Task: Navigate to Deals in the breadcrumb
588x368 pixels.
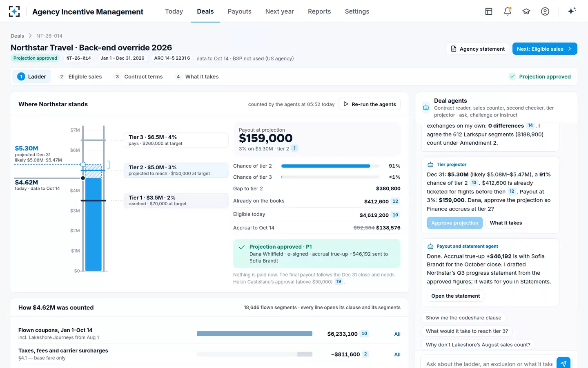Action: (x=17, y=36)
